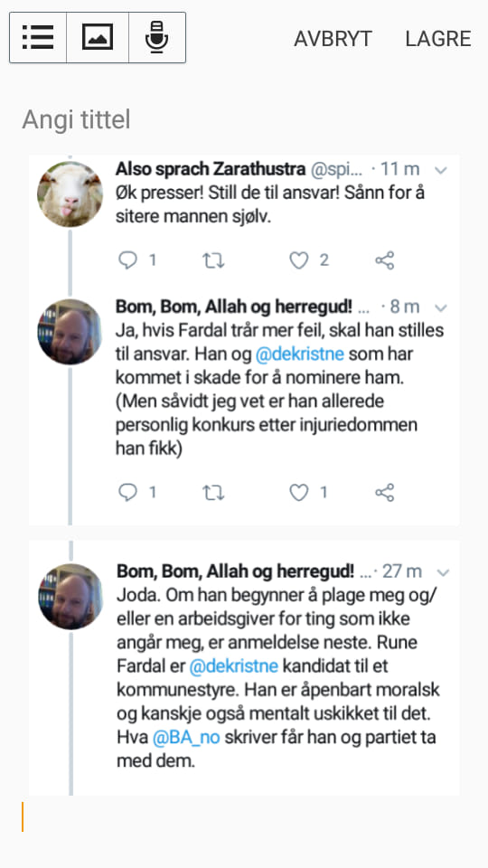The width and height of the screenshot is (488, 868).
Task: Open the @dekristne link in the 27 m tweet
Action: click(233, 666)
